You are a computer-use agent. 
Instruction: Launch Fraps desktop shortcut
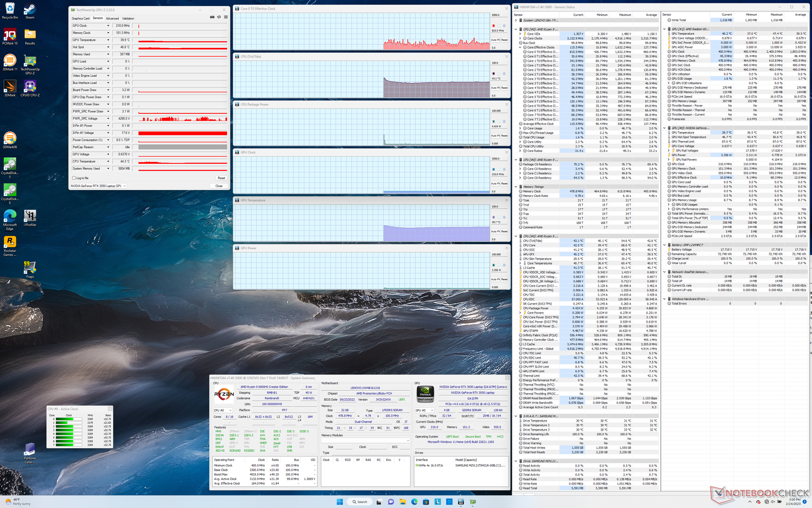pos(30,270)
